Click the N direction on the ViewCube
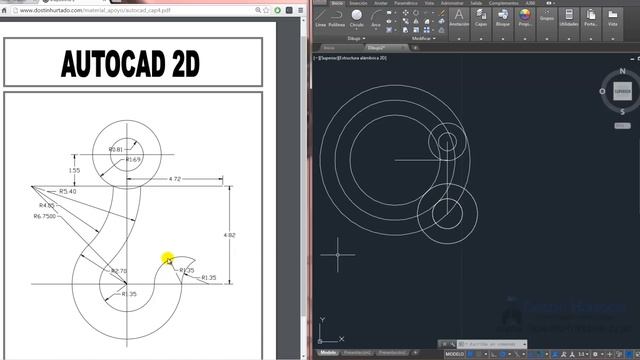The height and width of the screenshot is (360, 640). (622, 71)
